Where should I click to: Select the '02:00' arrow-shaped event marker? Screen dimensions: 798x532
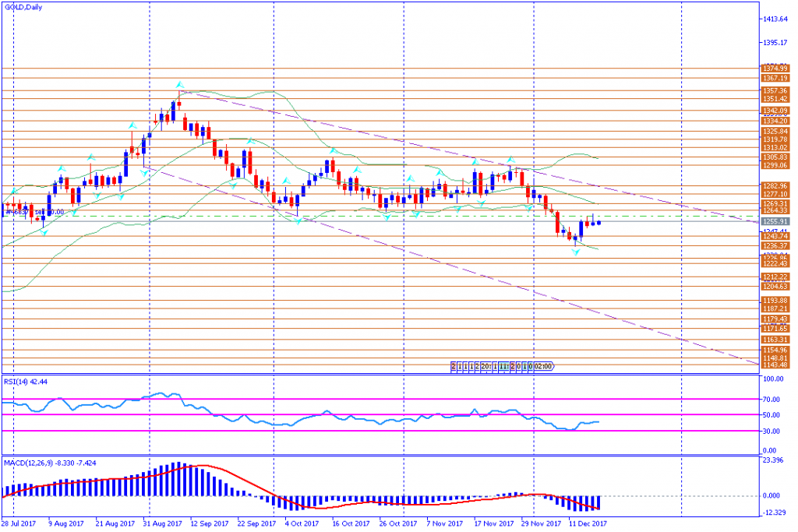pyautogui.click(x=543, y=365)
